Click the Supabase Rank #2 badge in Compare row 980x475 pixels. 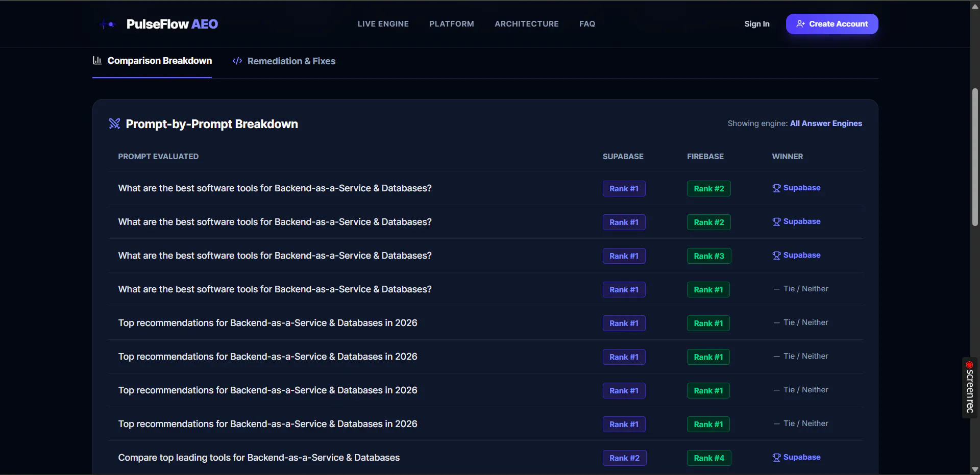tap(624, 458)
